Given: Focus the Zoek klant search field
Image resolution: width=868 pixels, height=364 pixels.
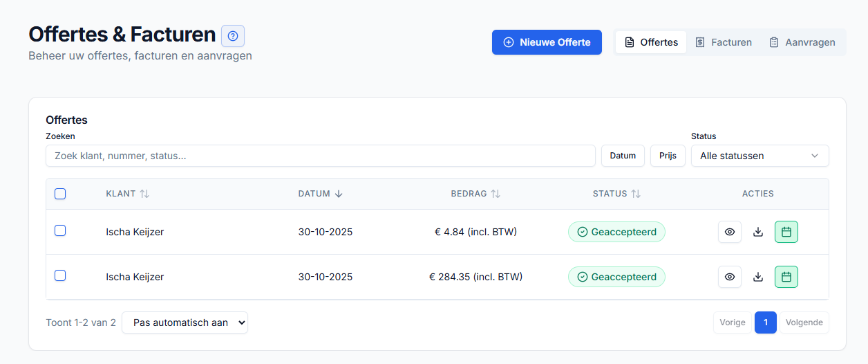Looking at the screenshot, I should 320,156.
